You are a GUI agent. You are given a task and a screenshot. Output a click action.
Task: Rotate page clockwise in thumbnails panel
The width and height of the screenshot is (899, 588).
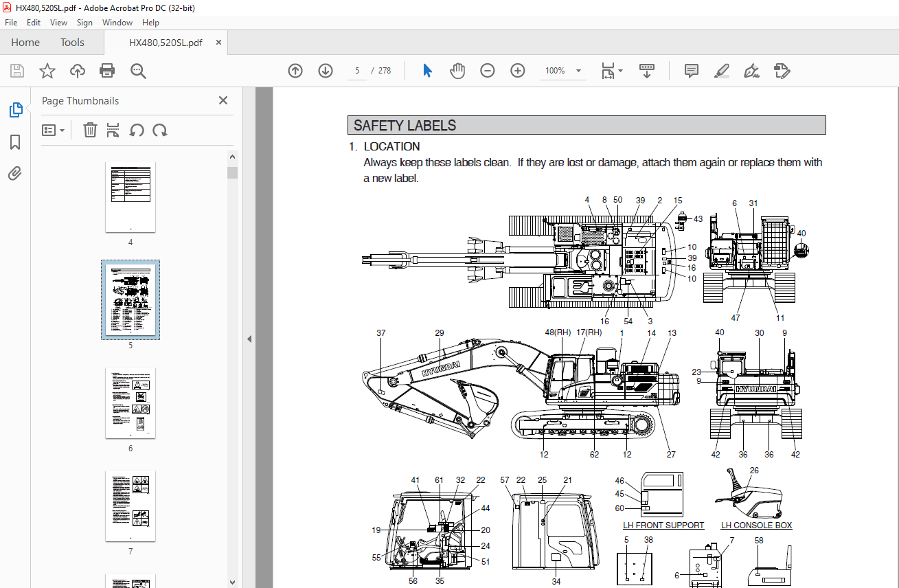tap(160, 130)
